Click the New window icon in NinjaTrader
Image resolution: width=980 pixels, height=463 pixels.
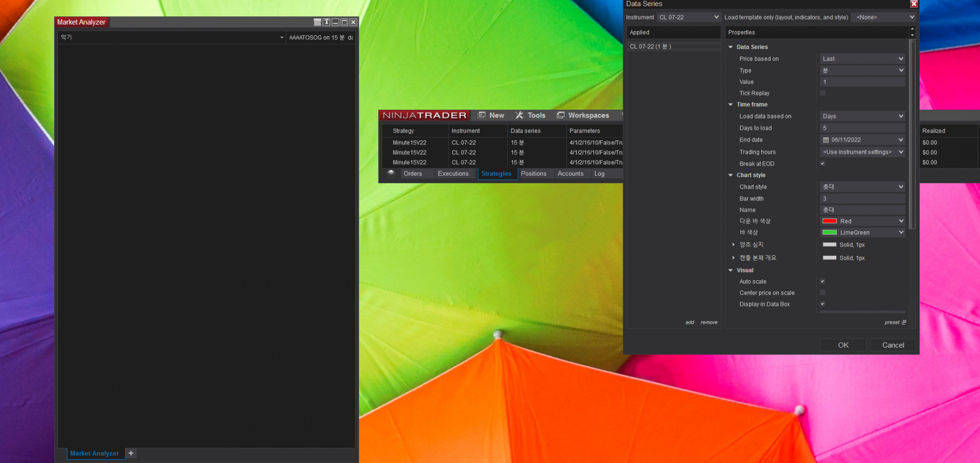click(x=481, y=115)
